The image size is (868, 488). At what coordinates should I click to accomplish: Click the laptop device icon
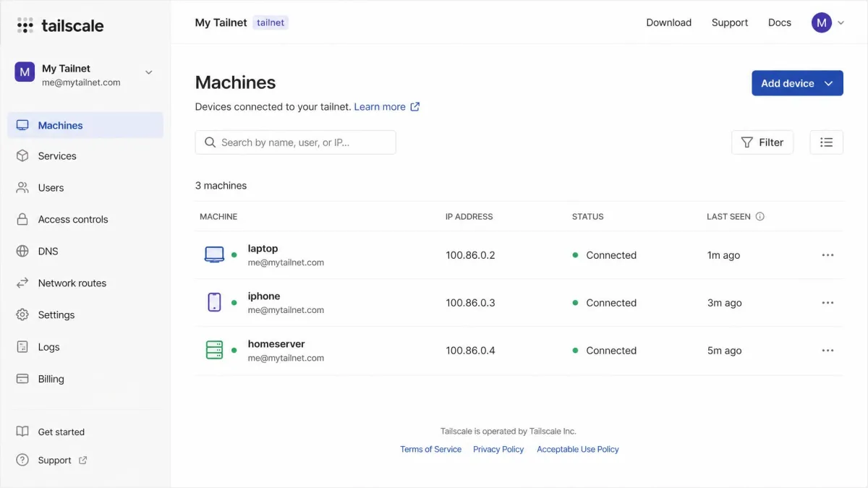pos(214,254)
